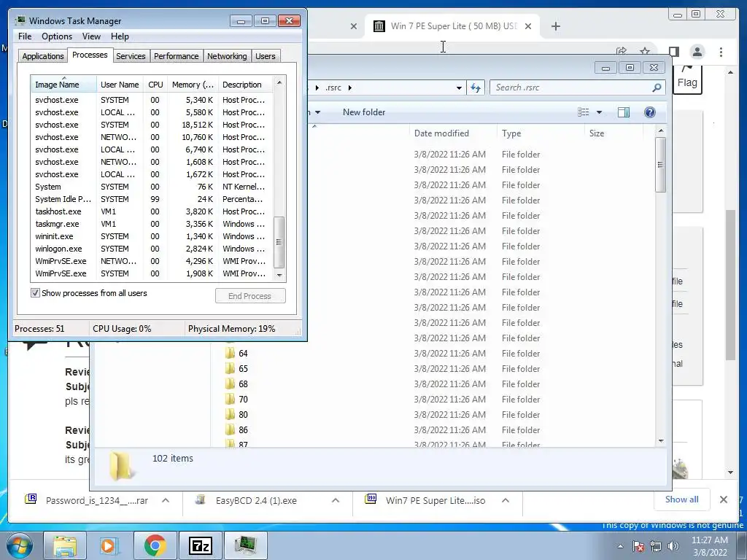Toggle the Chrome side panel icon

click(673, 52)
